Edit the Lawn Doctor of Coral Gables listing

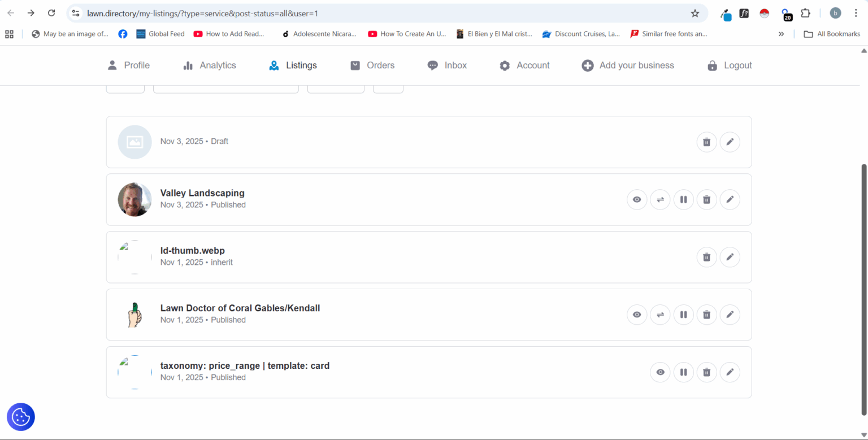point(730,315)
